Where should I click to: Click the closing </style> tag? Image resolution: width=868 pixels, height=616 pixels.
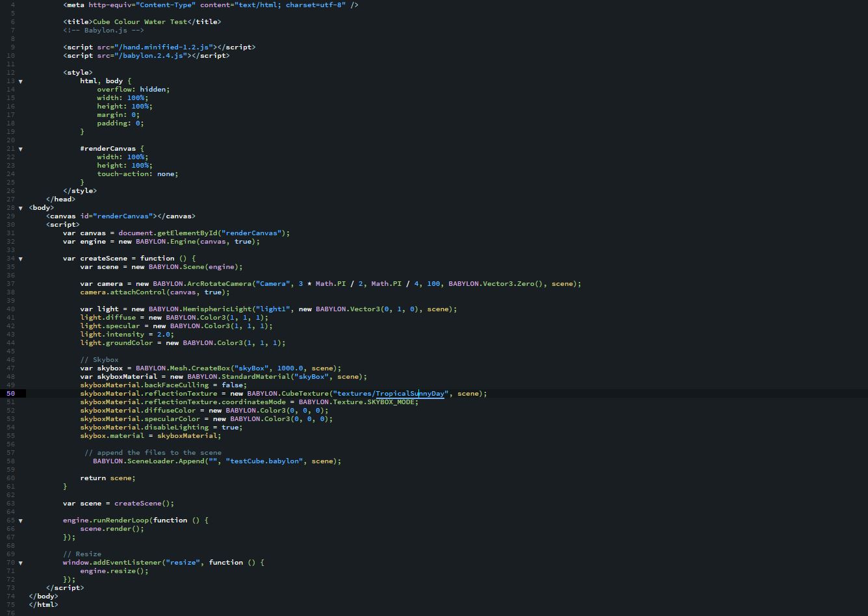coord(80,190)
